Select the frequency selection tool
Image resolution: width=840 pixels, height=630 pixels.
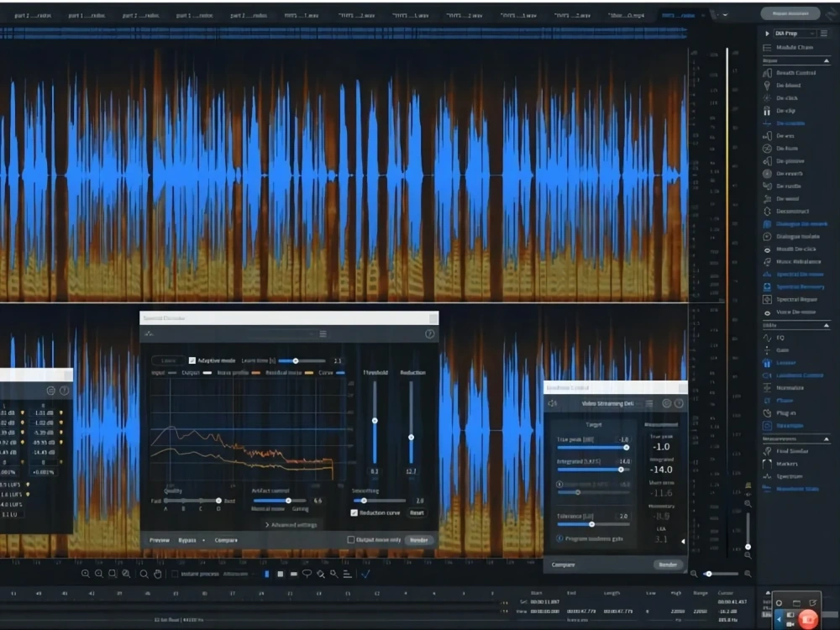pos(293,575)
